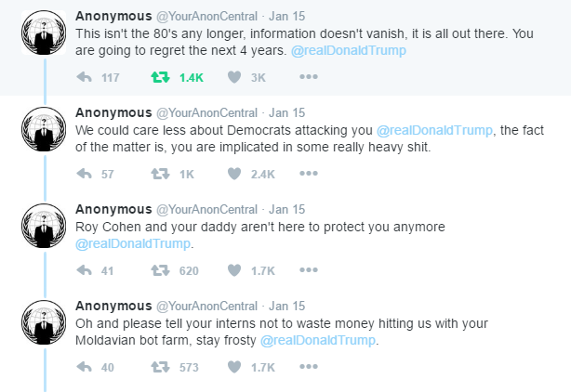Like the tweet with 3K likes
The image size is (571, 392).
point(234,77)
